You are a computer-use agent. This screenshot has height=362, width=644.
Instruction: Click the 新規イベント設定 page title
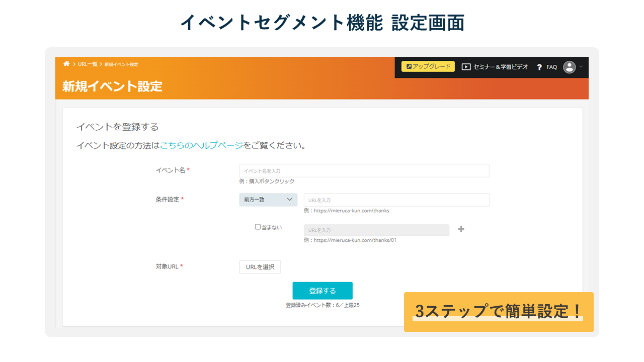[x=112, y=86]
